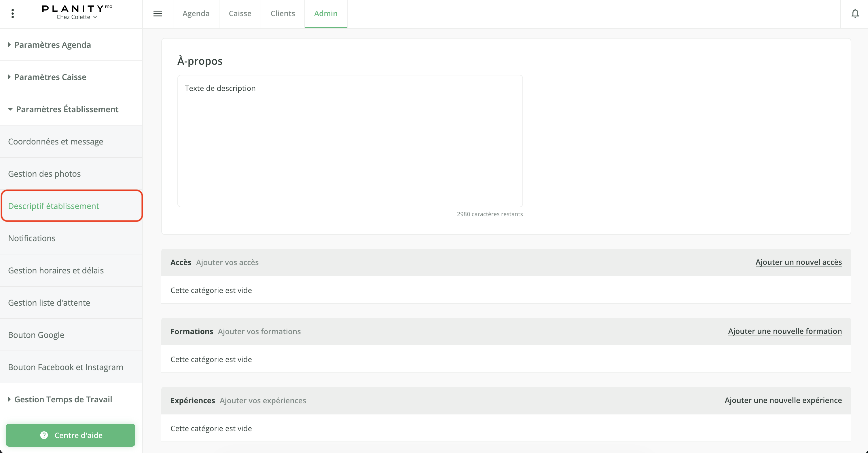This screenshot has width=868, height=453.
Task: Toggle the hamburger sidebar menu icon
Action: pos(158,14)
